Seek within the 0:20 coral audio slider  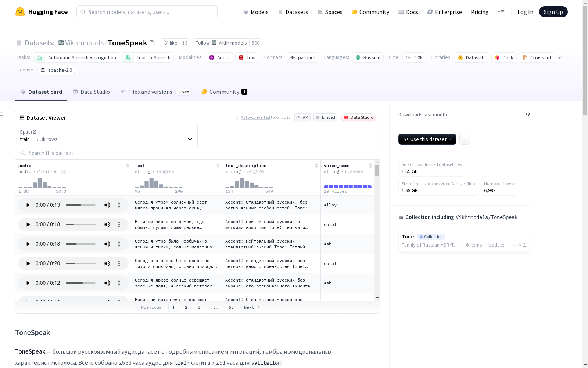pos(80,263)
